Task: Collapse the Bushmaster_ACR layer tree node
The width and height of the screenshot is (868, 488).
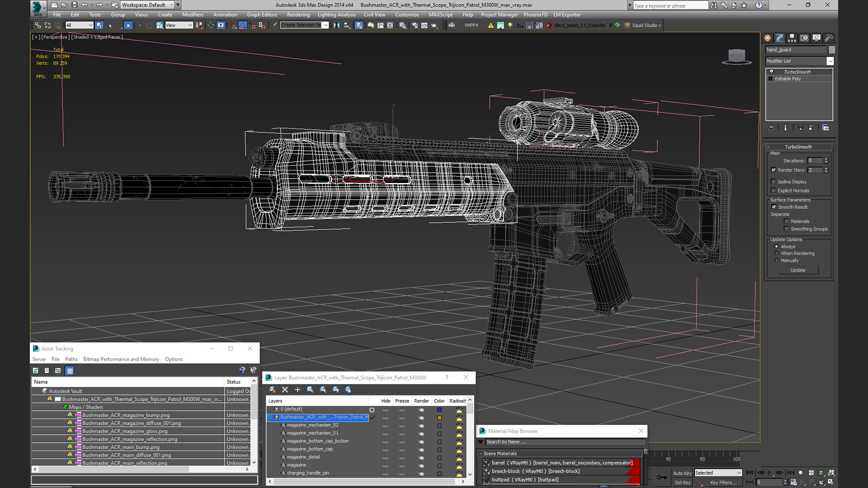Action: tap(270, 418)
